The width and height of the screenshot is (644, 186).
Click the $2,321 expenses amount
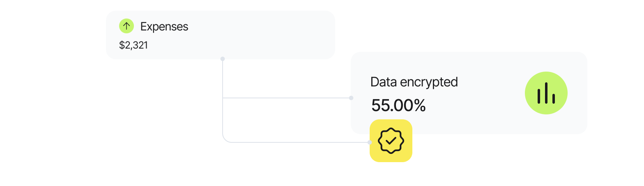tap(133, 45)
